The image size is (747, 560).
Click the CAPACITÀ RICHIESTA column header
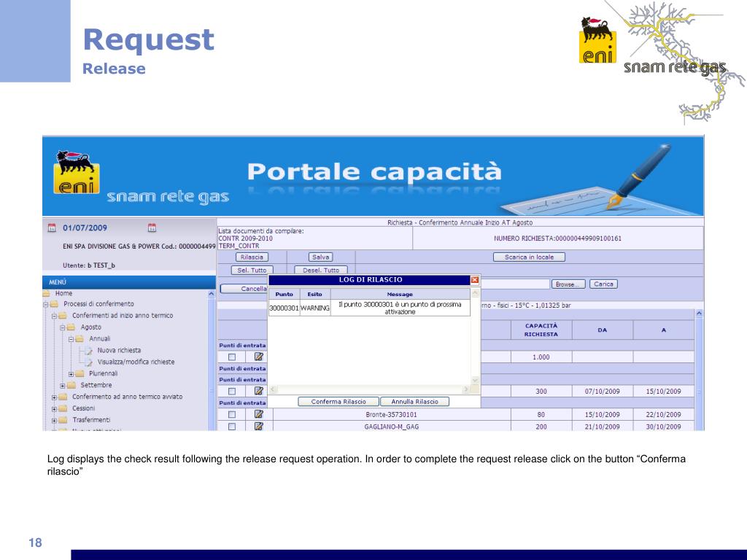point(541,330)
